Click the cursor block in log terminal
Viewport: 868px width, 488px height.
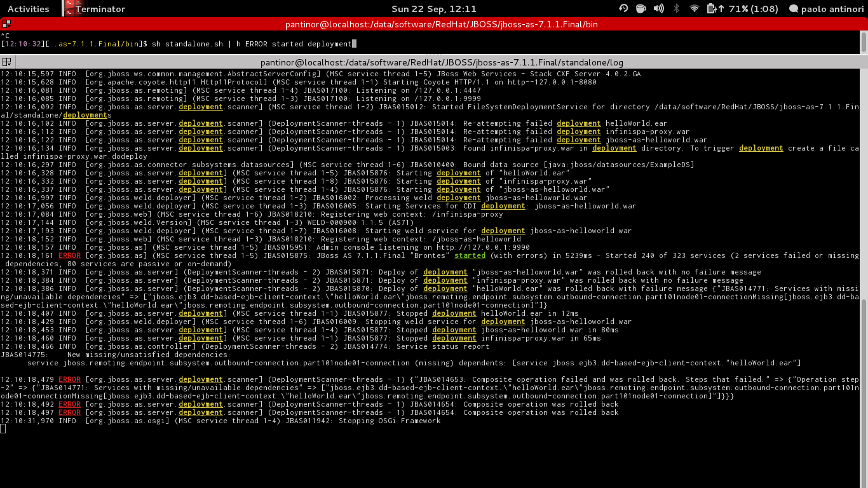[x=3, y=429]
